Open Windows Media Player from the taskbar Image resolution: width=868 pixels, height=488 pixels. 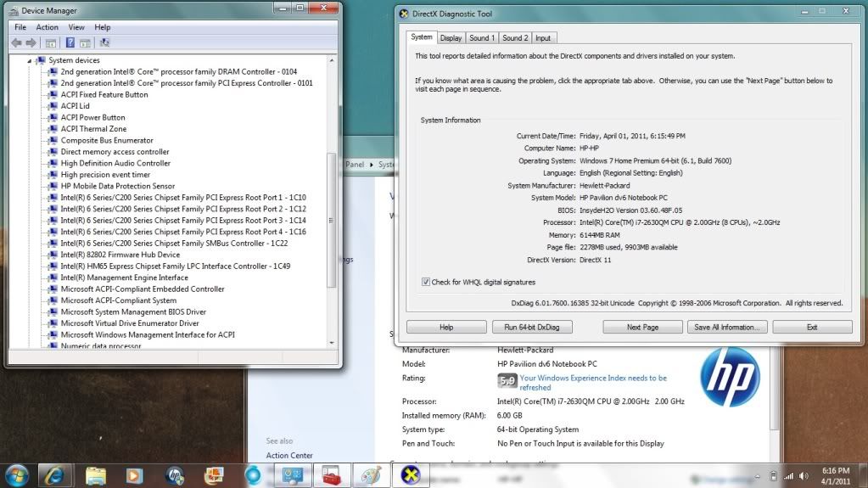[x=134, y=476]
